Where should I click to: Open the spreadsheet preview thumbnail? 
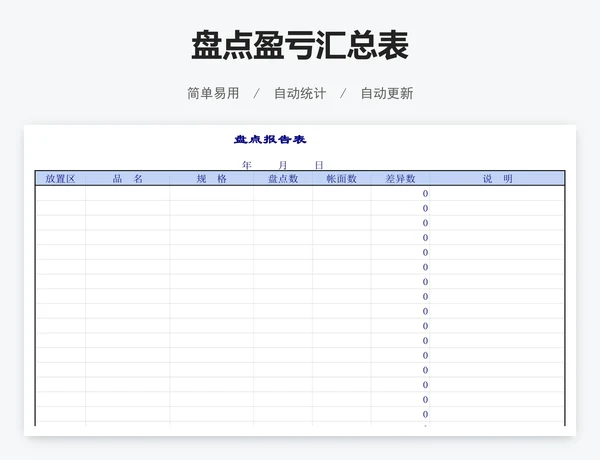point(300,280)
